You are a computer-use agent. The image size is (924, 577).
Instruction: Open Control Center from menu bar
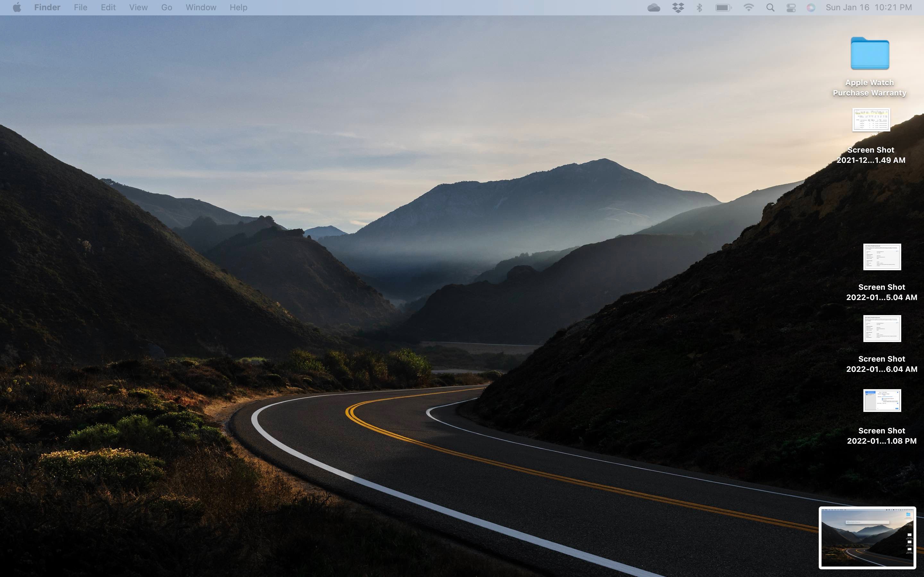791,8
